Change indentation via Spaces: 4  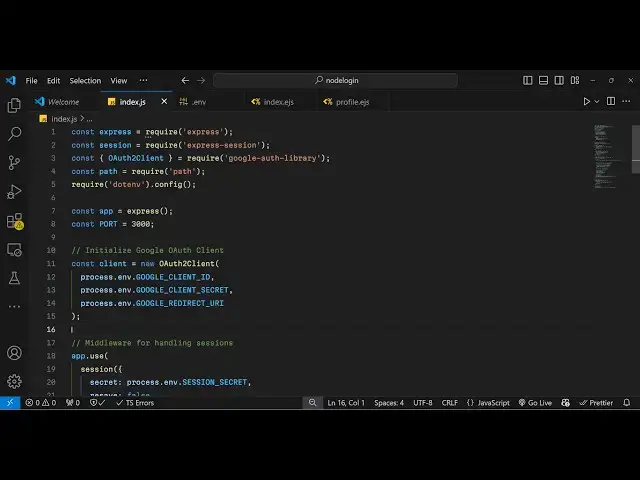[x=389, y=403]
